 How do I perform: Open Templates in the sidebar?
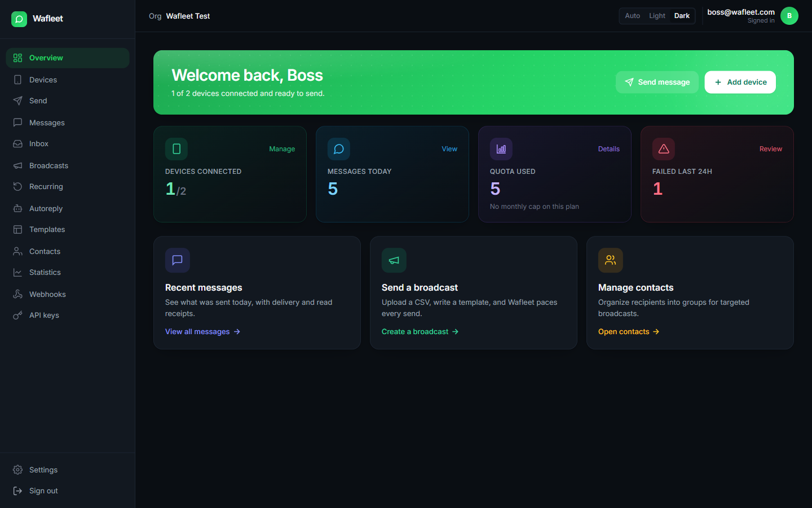point(47,230)
